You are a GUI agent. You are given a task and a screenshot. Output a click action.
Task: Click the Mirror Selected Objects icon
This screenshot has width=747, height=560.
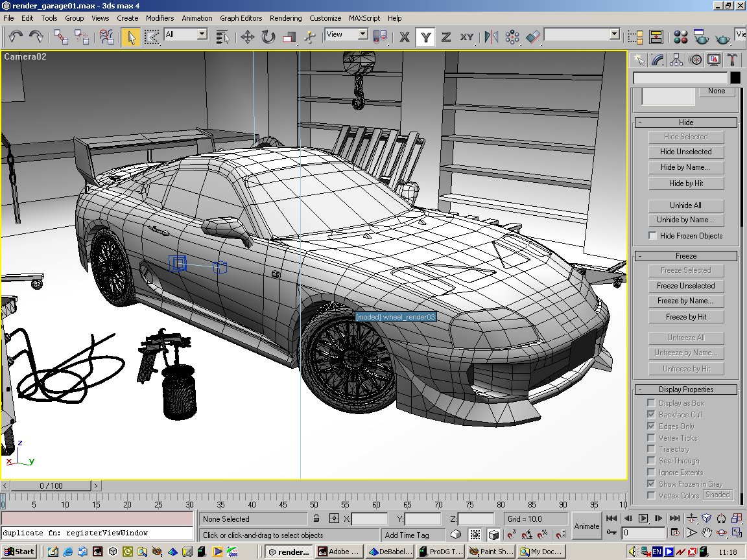click(492, 37)
